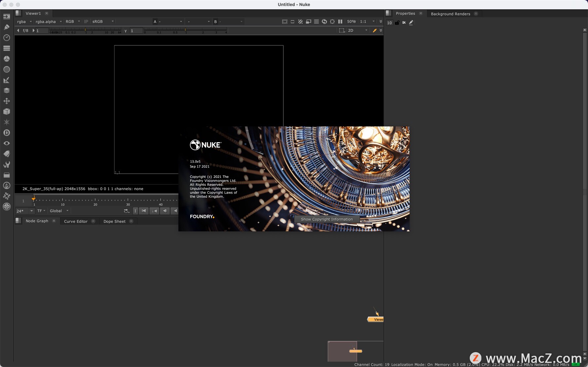Open the Views nodes eye menu
The image size is (588, 367).
point(7,143)
